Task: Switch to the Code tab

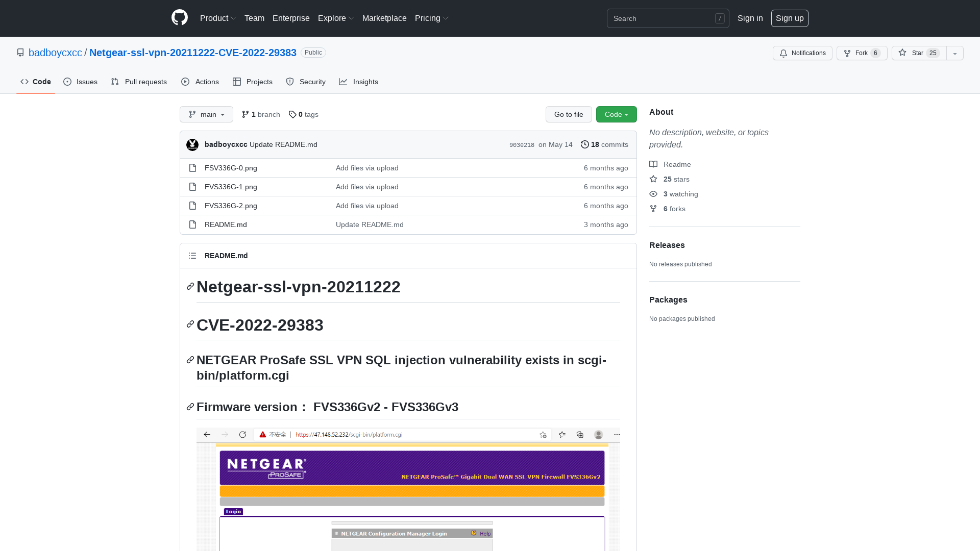Action: click(x=36, y=82)
